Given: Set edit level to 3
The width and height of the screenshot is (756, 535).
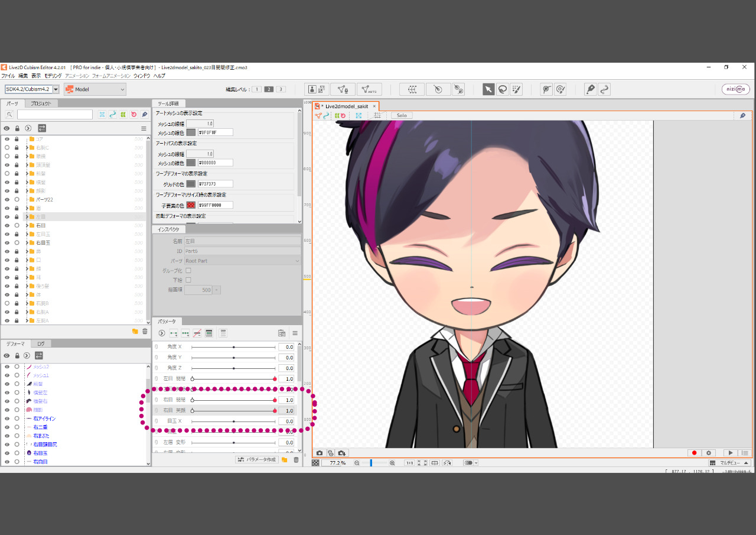Looking at the screenshot, I should pos(281,89).
